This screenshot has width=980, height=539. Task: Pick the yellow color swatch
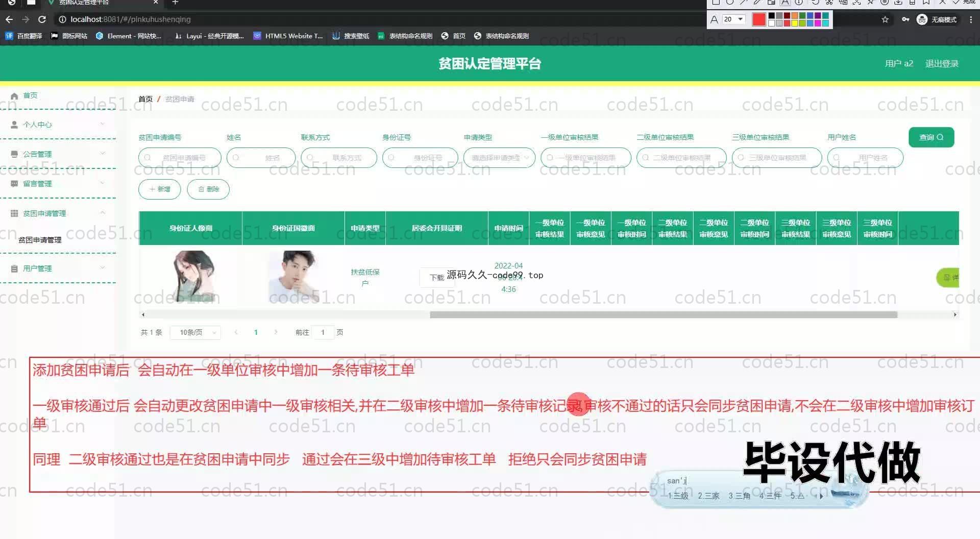(x=795, y=23)
